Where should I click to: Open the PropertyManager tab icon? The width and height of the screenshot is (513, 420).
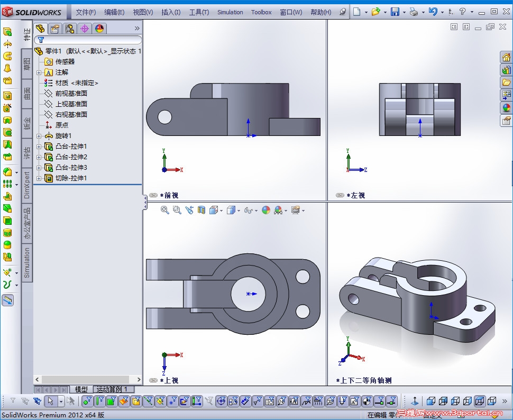click(54, 29)
